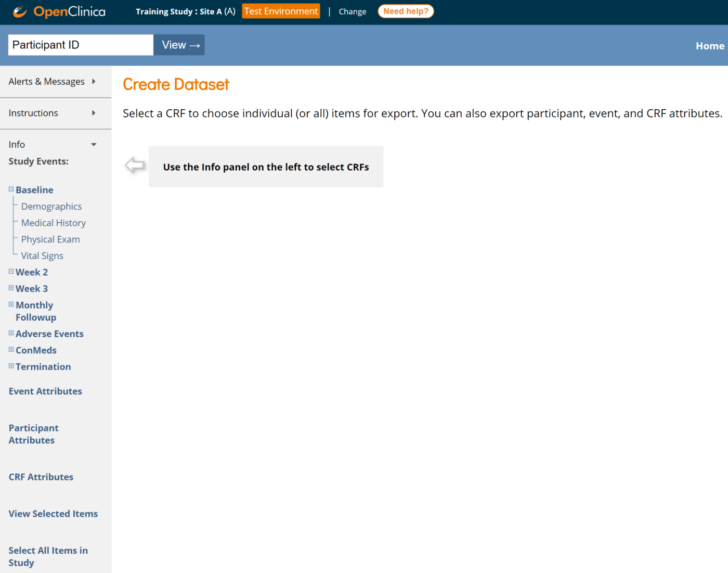Viewport: 728px width, 573px height.
Task: Expand the Termination tree node
Action: [11, 366]
